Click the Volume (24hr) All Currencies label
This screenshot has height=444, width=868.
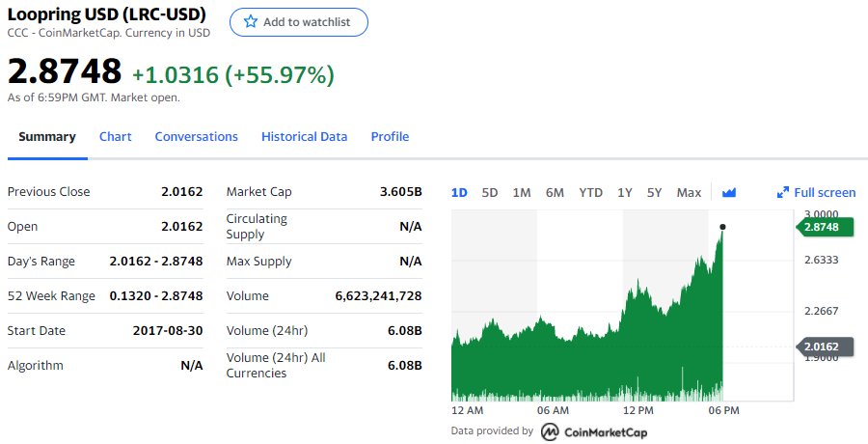point(276,365)
